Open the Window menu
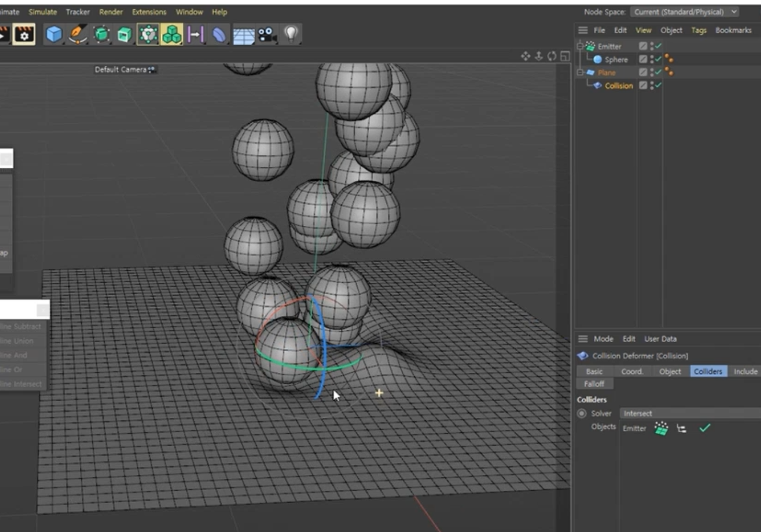761x532 pixels. (x=189, y=12)
